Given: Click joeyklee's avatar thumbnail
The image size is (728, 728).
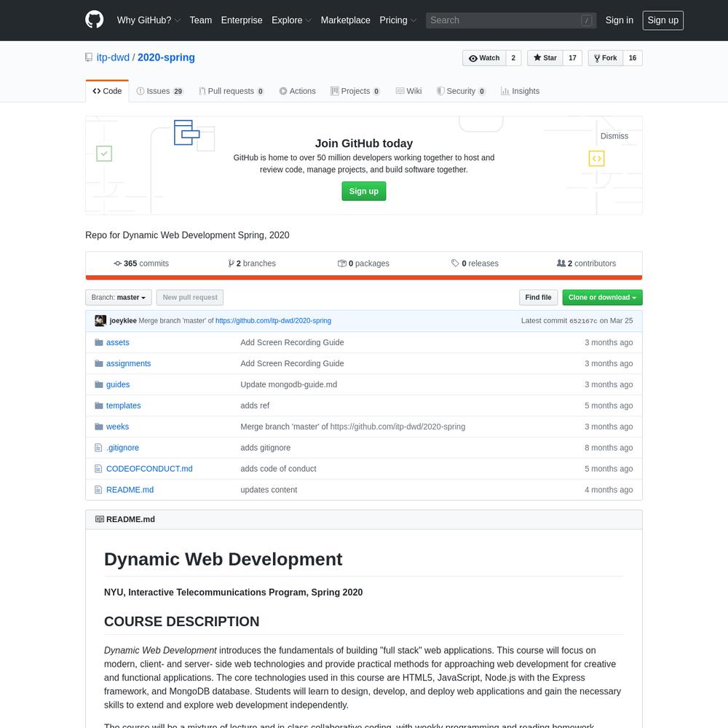Looking at the screenshot, I should tap(100, 321).
